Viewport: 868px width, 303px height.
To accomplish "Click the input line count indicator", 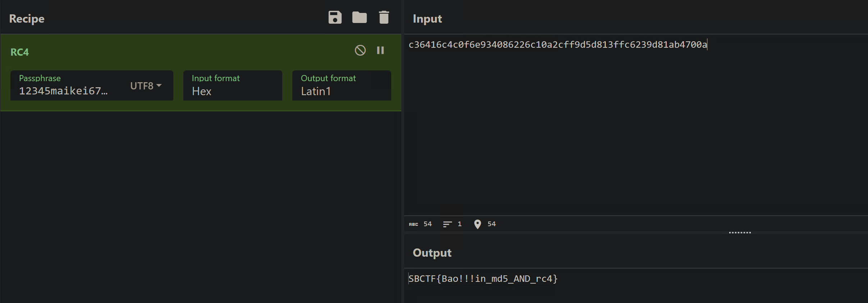I will click(x=452, y=224).
